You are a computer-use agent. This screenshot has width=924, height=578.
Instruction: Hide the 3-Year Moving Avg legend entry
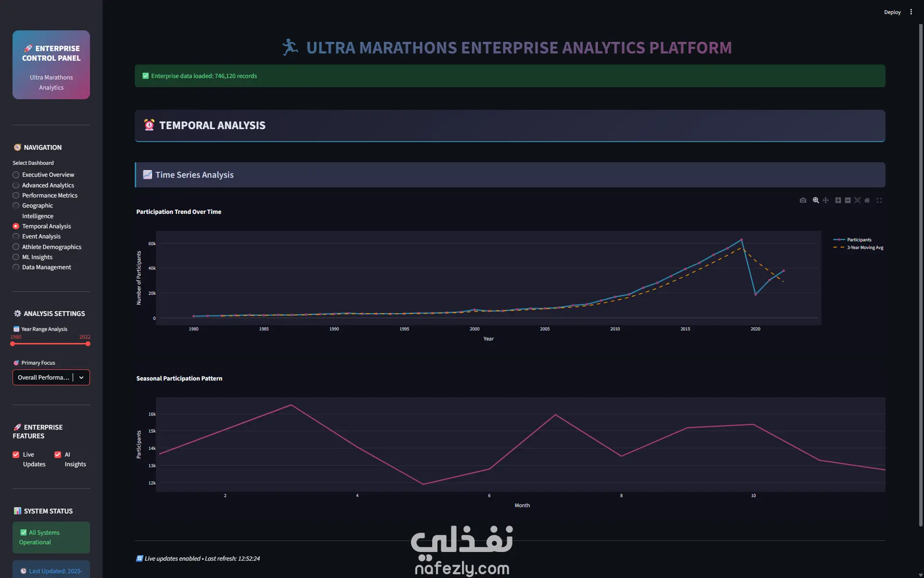tap(864, 248)
